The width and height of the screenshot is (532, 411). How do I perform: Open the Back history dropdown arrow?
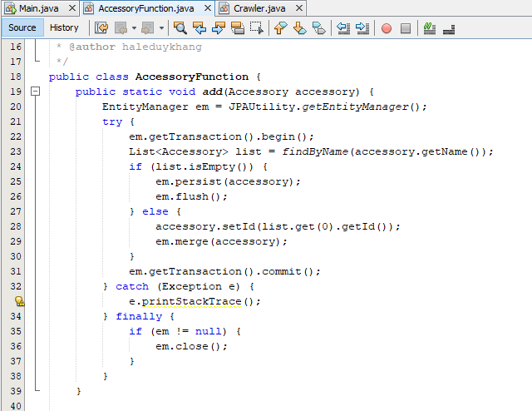pyautogui.click(x=135, y=27)
